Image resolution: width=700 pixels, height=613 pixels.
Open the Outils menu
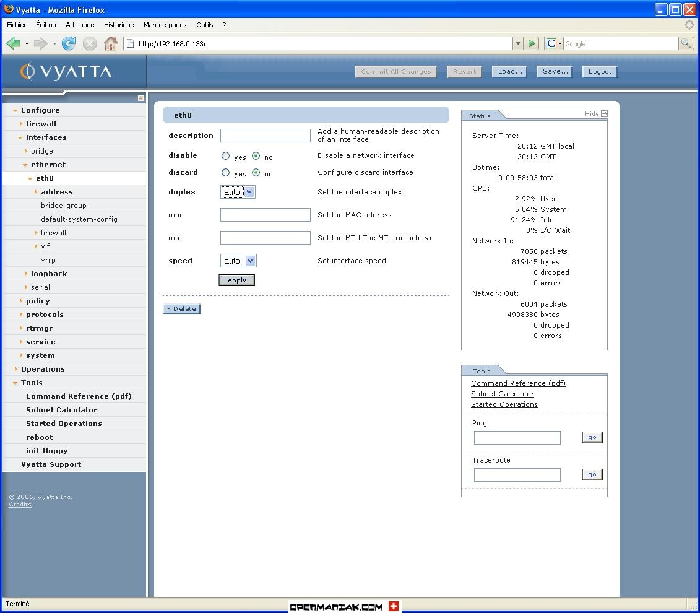pyautogui.click(x=204, y=25)
